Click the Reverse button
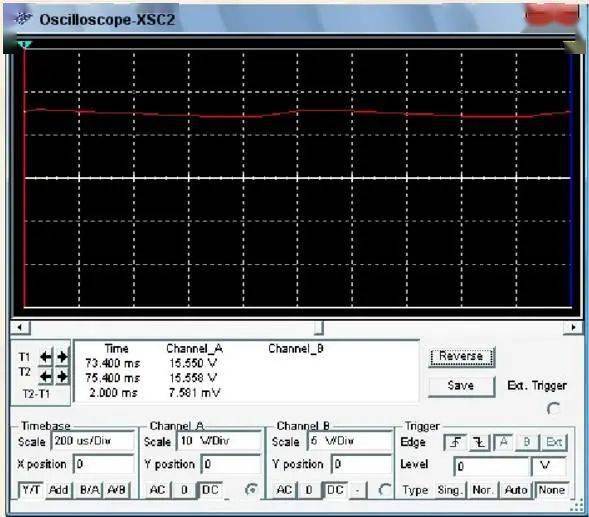This screenshot has width=589, height=517. click(x=461, y=356)
